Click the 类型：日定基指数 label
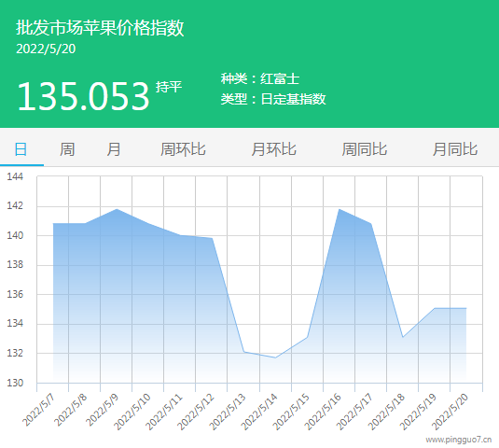 (x=273, y=99)
